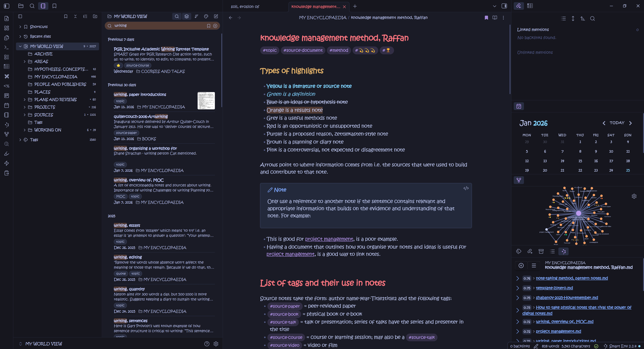This screenshot has height=349, width=644.
Task: Toggle reading view book icon
Action: point(495,18)
